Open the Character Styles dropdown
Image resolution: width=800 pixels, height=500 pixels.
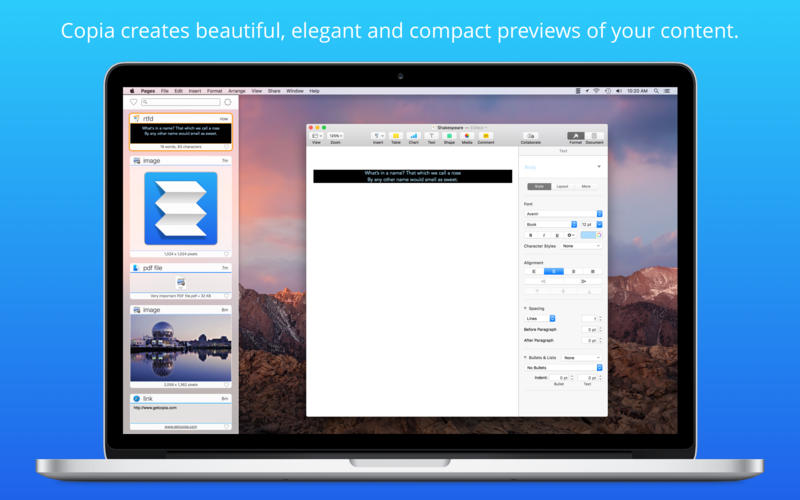point(581,245)
